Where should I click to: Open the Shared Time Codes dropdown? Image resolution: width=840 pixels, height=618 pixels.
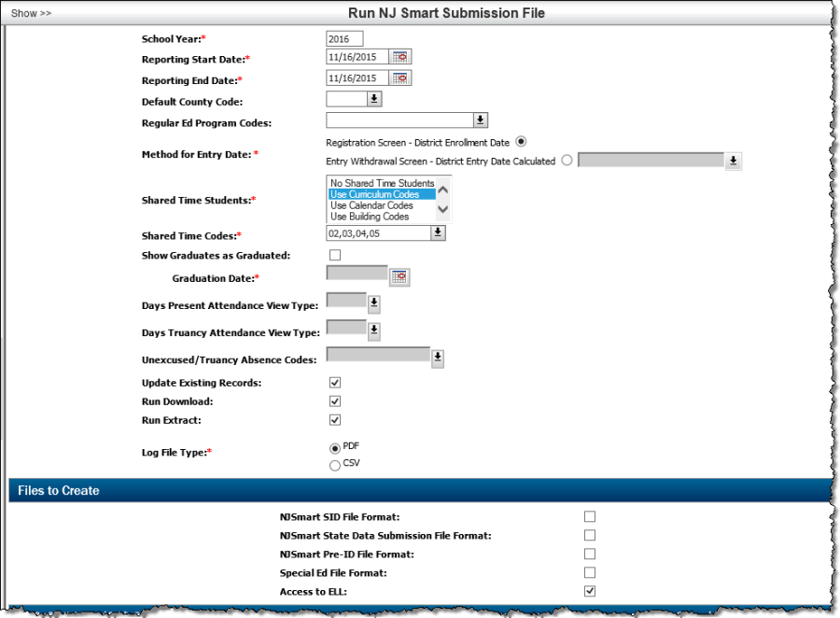click(x=437, y=232)
